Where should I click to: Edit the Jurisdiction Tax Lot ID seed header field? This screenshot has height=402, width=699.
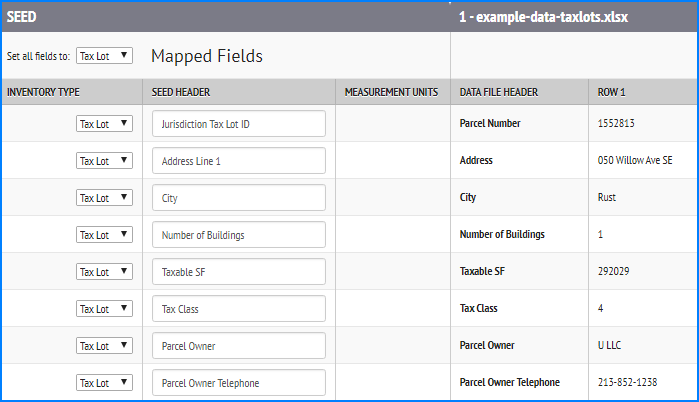239,123
